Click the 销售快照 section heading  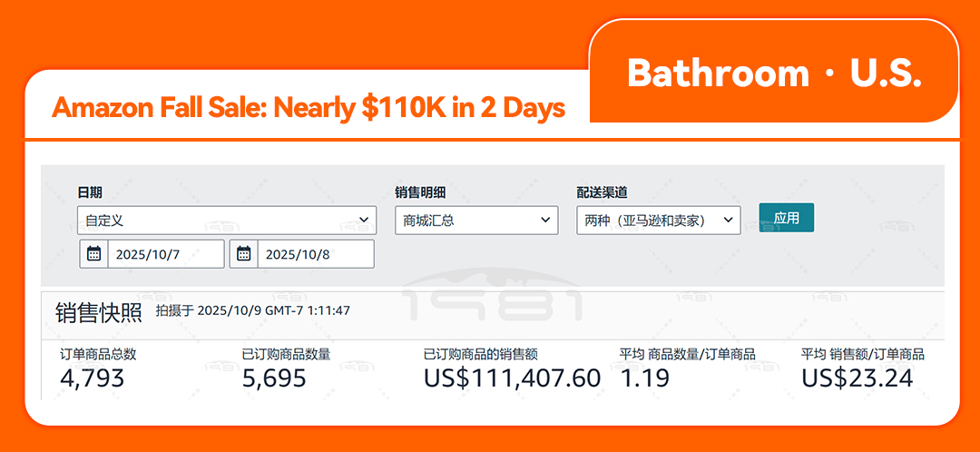(x=99, y=312)
